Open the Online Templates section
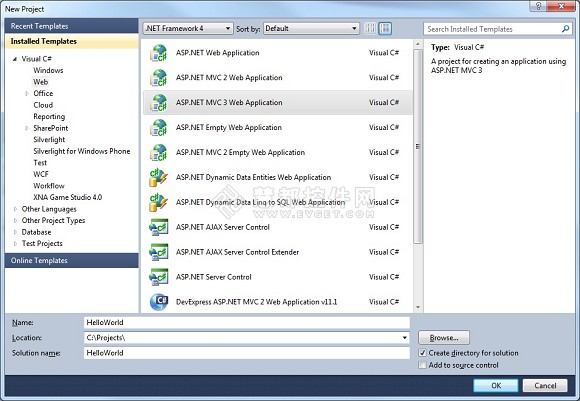 point(72,260)
